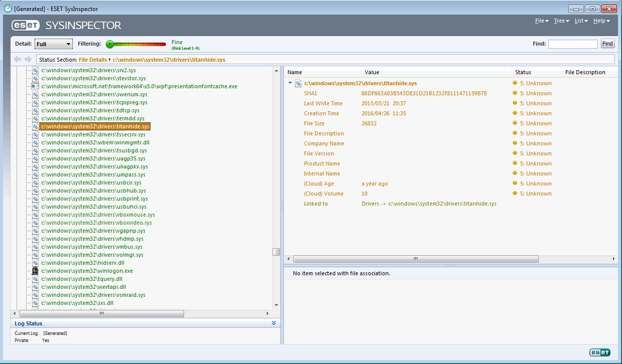This screenshot has width=622, height=364.
Task: Select vboxmouse.sys in the file tree
Action: click(x=98, y=215)
